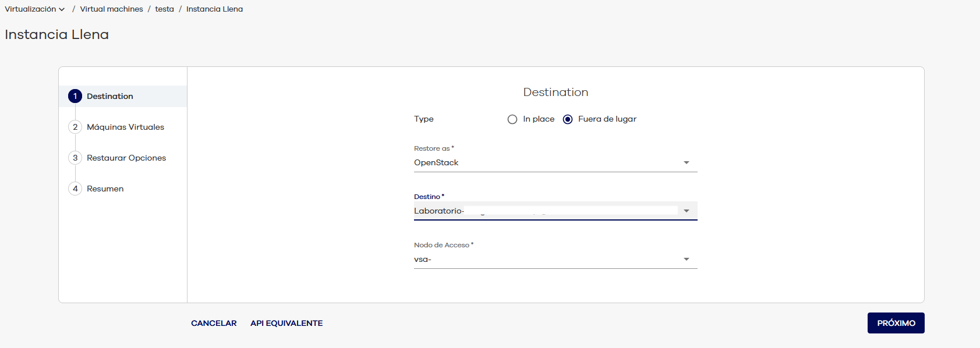Select the Fuera de lugar radio option
This screenshot has width=980, height=348.
[x=568, y=119]
